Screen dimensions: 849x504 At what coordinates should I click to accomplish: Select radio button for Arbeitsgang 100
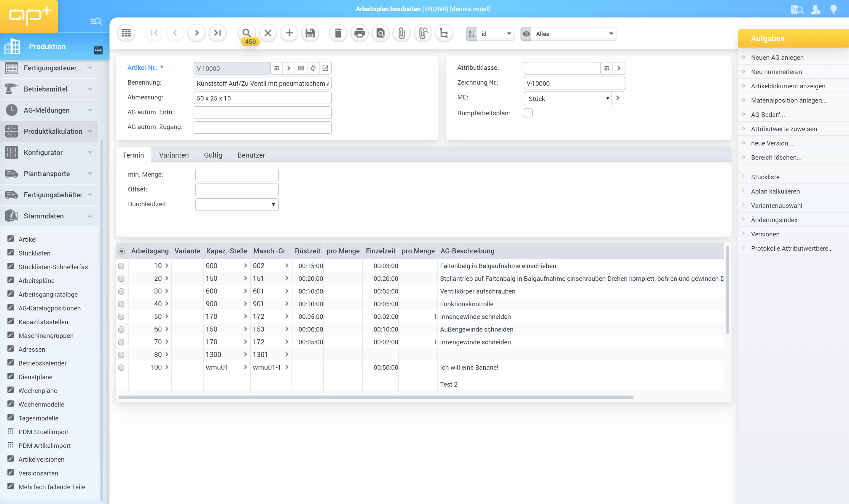pos(121,367)
